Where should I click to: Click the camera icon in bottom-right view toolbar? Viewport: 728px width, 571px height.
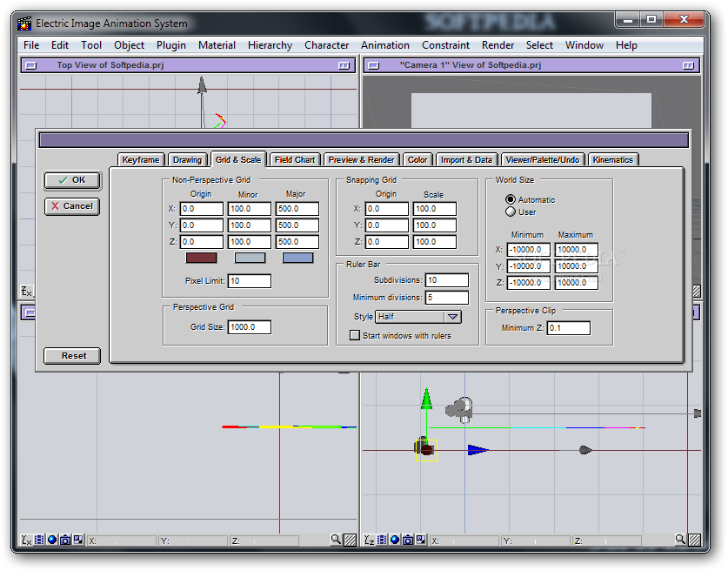pos(407,541)
